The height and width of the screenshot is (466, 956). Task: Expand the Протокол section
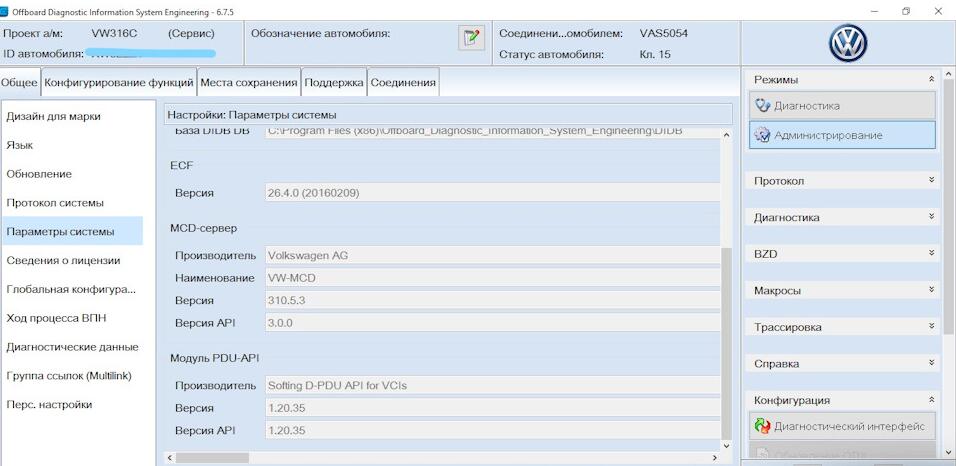pyautogui.click(x=932, y=180)
